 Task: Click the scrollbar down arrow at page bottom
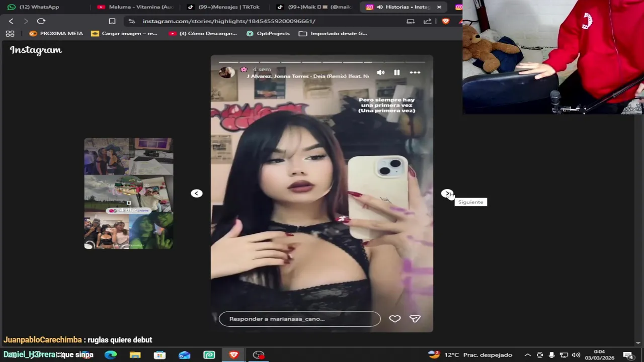click(x=639, y=343)
